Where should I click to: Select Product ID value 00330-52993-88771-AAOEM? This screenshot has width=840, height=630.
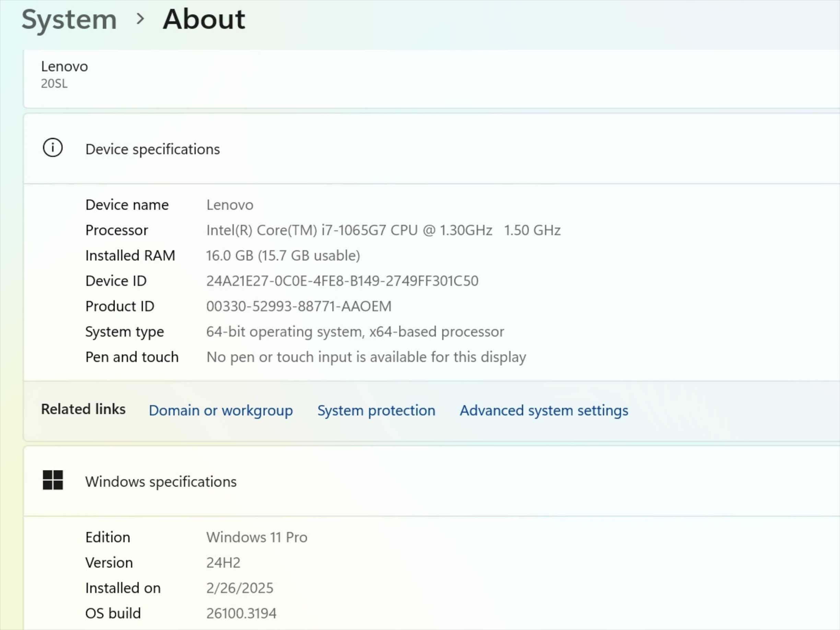coord(299,306)
